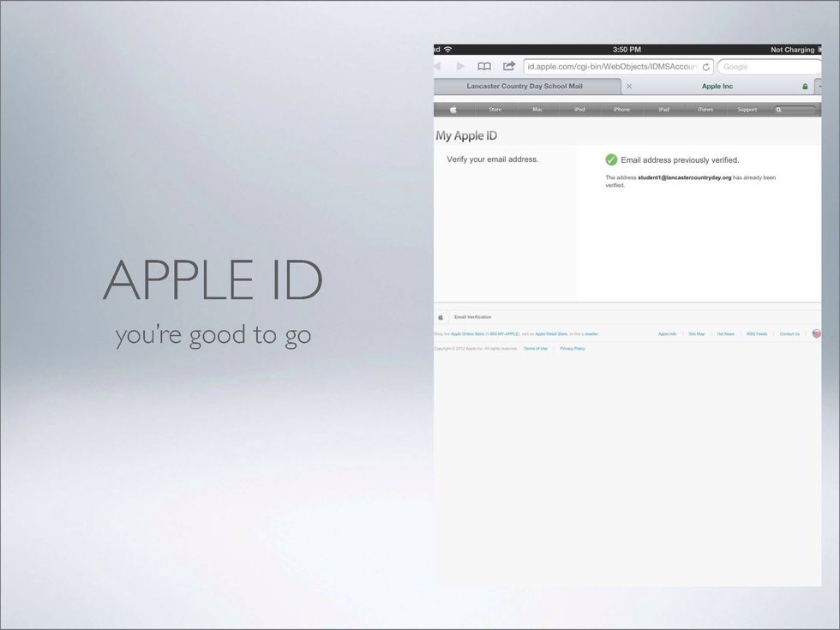Open the iPod menu item

click(579, 110)
